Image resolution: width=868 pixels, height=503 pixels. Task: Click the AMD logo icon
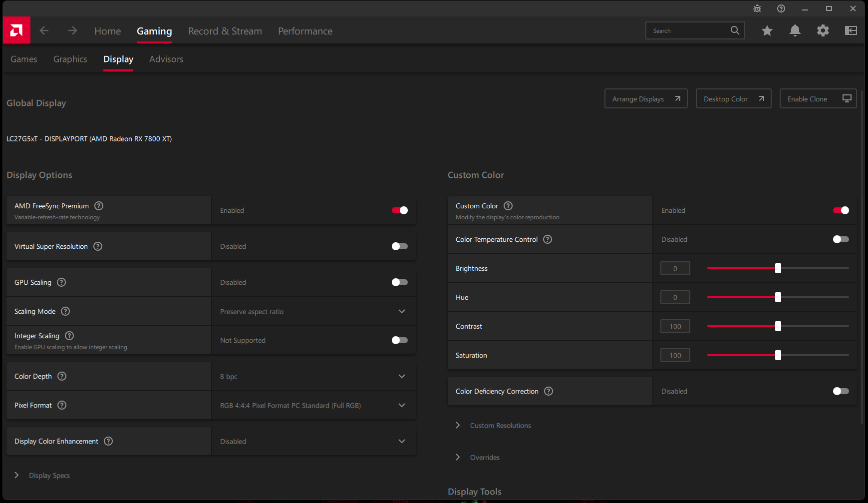16,30
